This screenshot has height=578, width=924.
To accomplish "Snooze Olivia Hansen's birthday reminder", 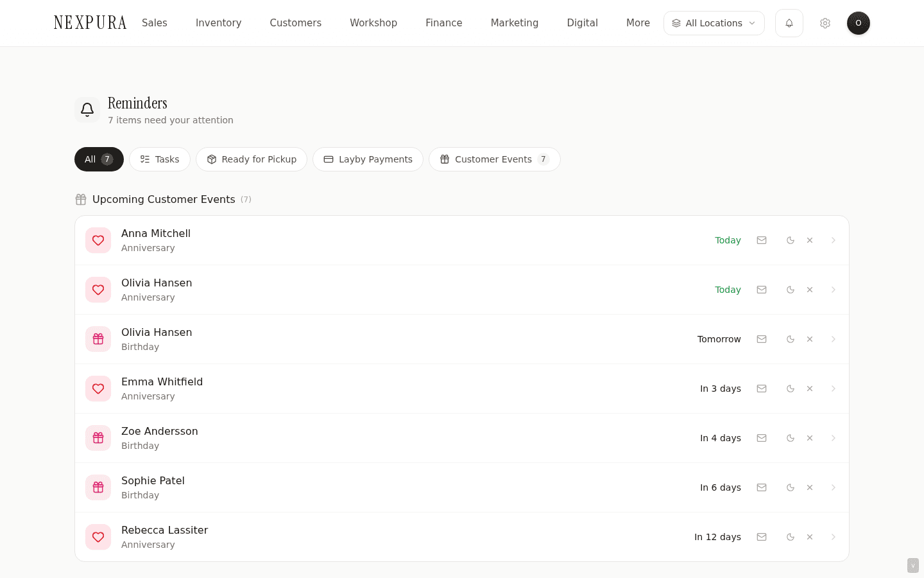I will click(791, 339).
